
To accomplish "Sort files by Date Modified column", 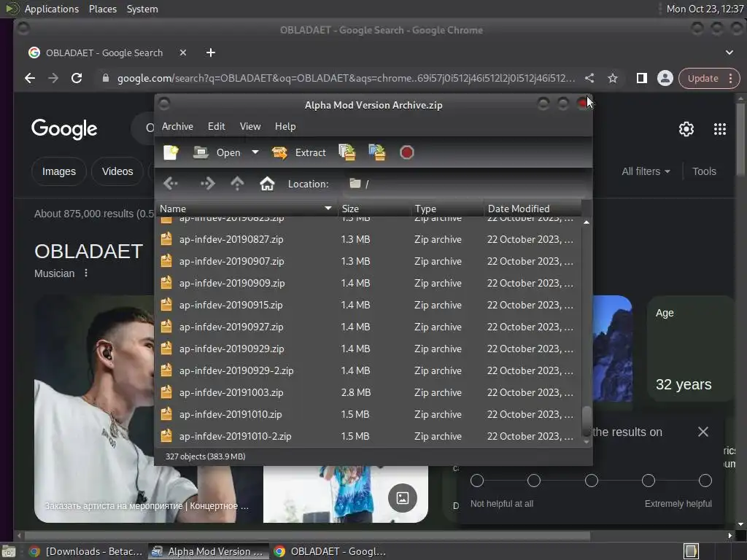I will pyautogui.click(x=533, y=209).
